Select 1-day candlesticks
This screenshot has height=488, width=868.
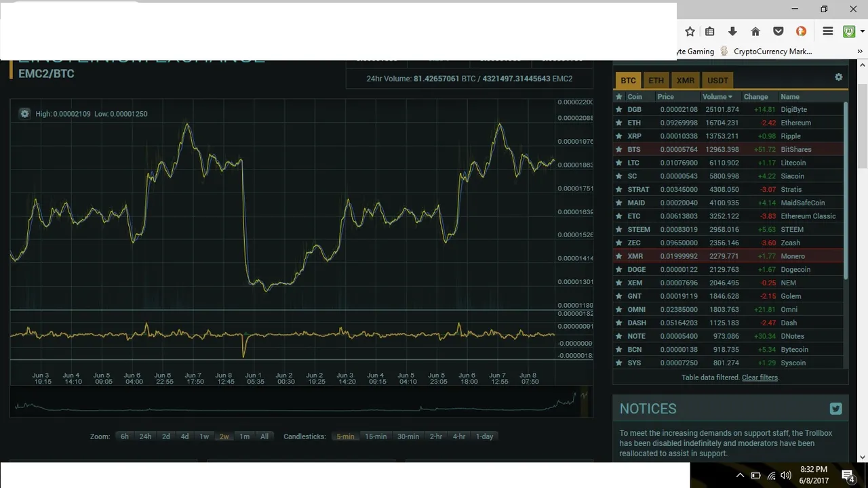coord(484,436)
